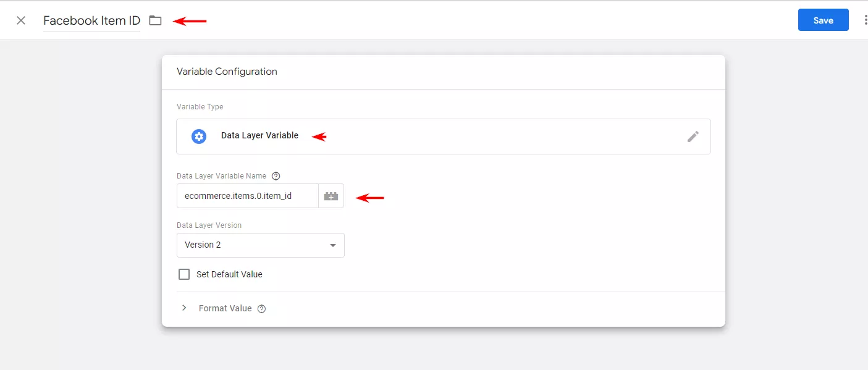Image resolution: width=868 pixels, height=370 pixels.
Task: Click the Variable Configuration card heading
Action: tap(227, 72)
